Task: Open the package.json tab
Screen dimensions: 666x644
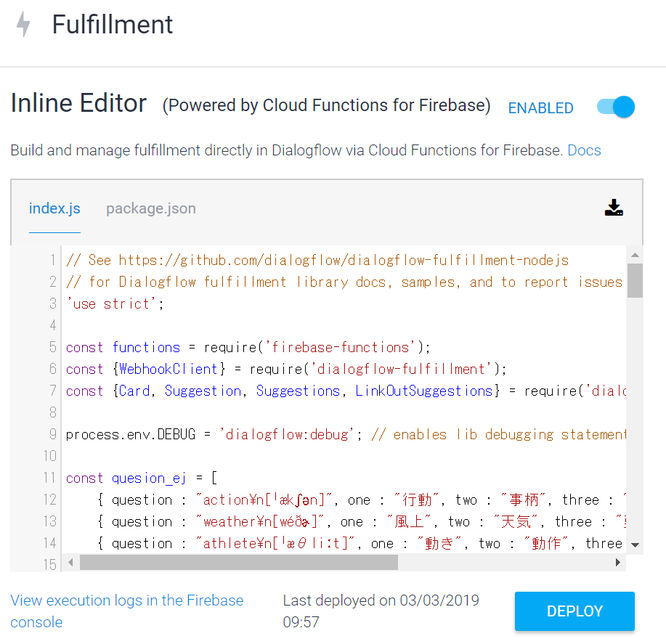Action: click(x=151, y=209)
